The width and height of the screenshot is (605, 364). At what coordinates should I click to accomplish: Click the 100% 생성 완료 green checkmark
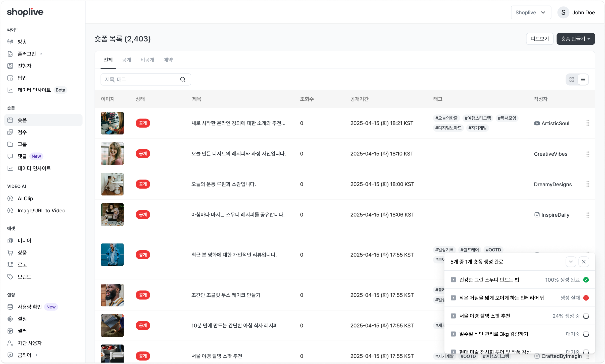point(586,280)
